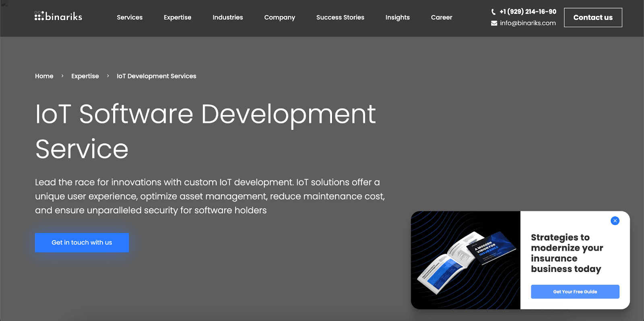Image resolution: width=644 pixels, height=321 pixels.
Task: Close the insurance guide popup
Action: (615, 221)
